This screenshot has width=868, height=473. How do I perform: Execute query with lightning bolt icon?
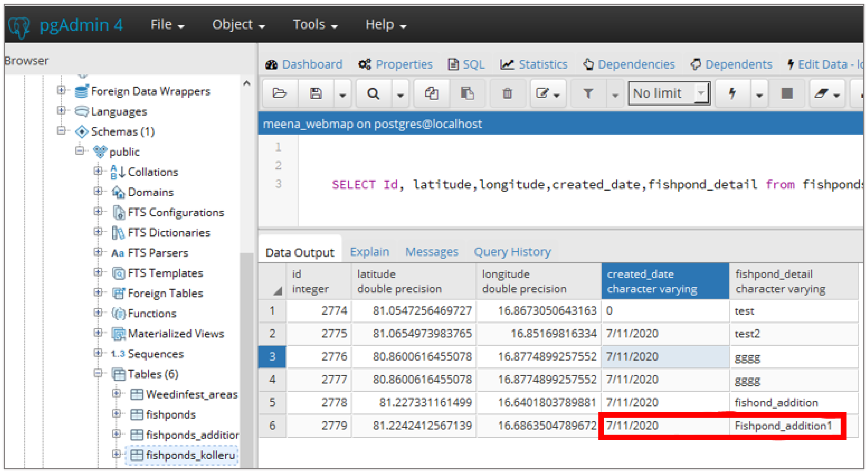732,93
